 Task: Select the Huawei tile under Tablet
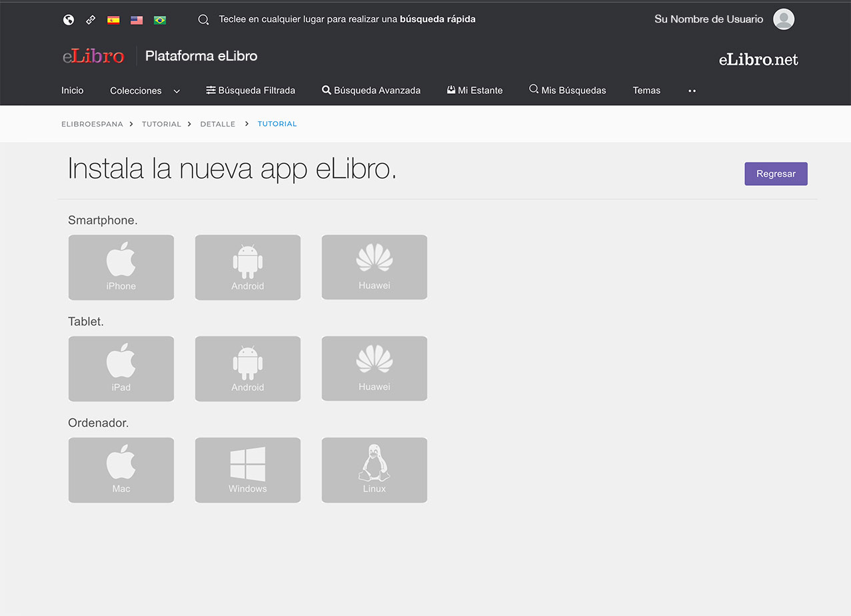(375, 368)
